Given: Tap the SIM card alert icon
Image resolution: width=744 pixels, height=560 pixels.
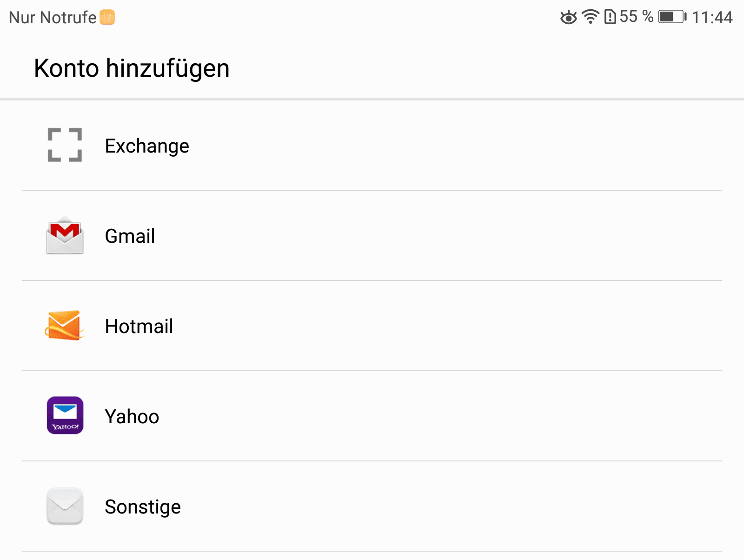Looking at the screenshot, I should pos(610,17).
